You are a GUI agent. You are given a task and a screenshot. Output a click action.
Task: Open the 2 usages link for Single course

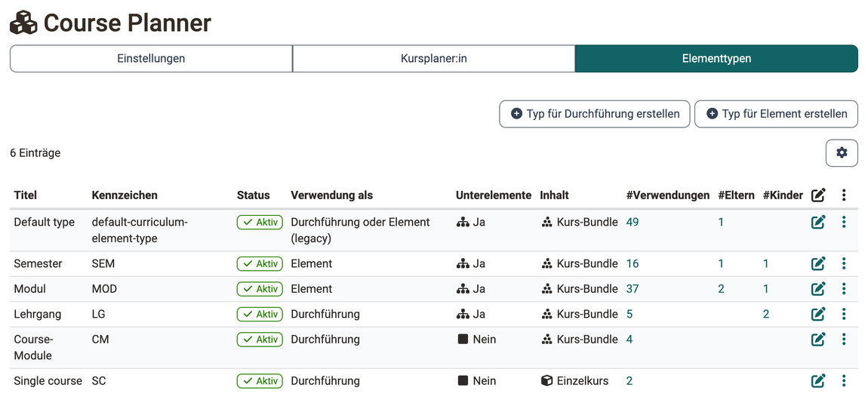[x=629, y=380]
